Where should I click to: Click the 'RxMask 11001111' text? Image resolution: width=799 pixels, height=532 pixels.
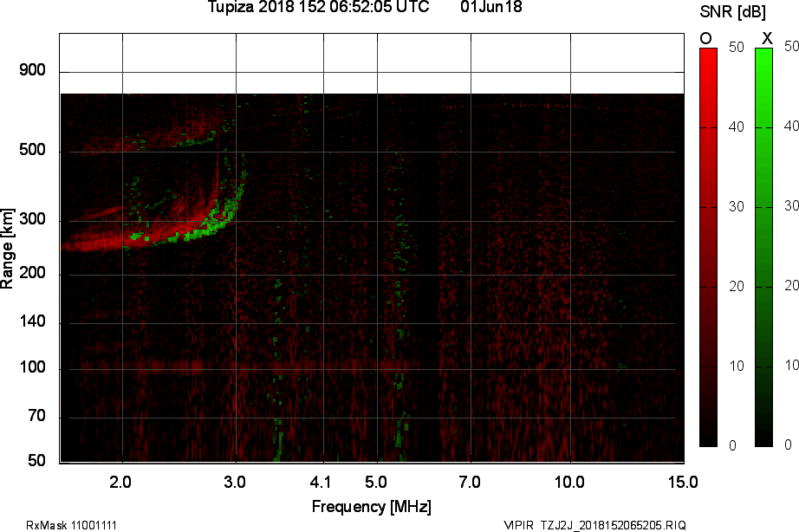(71, 525)
